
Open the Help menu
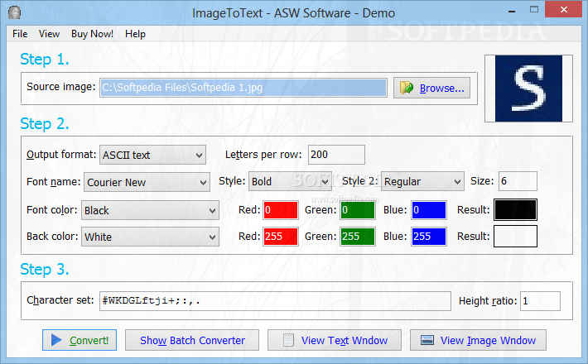coord(135,34)
